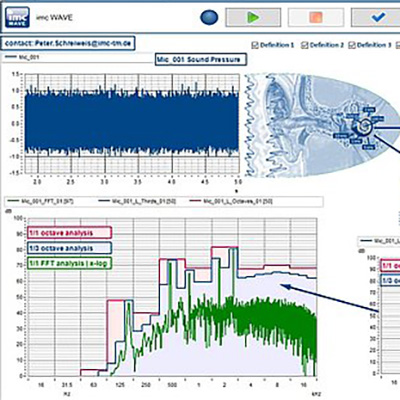
Task: Stop measurement with the orange stop button
Action: [315, 17]
